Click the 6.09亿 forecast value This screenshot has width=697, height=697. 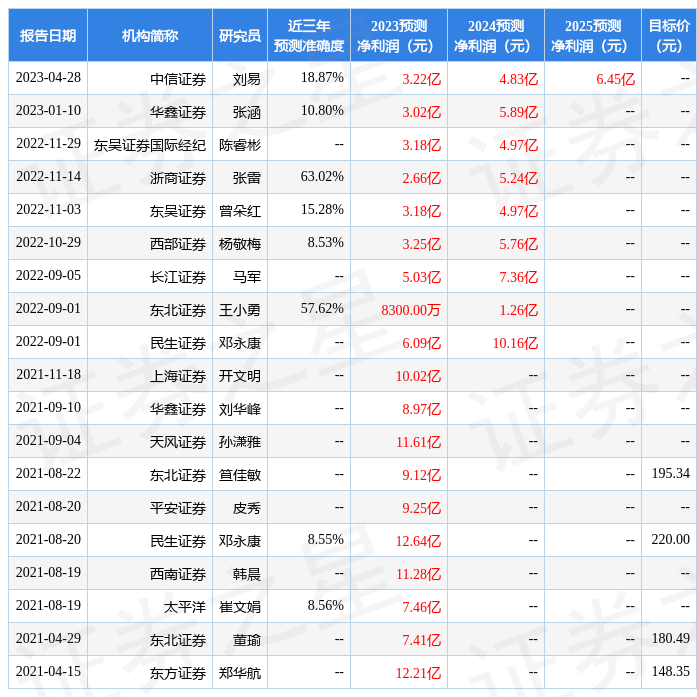(422, 343)
